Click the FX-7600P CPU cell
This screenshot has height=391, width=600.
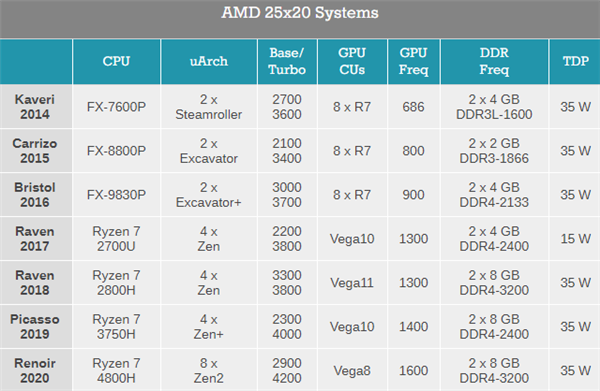click(x=116, y=107)
